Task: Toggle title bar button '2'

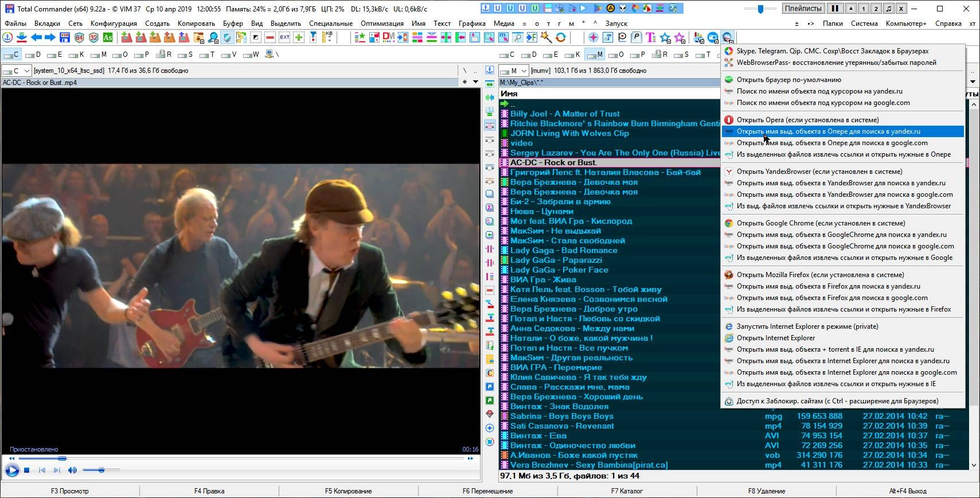Action: (x=876, y=9)
